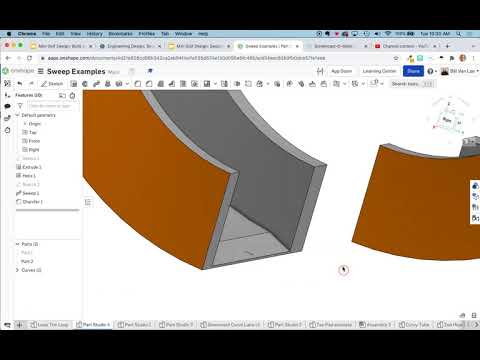Select the Shell tool icon
Screen dimensions: 480x360
coord(183,84)
